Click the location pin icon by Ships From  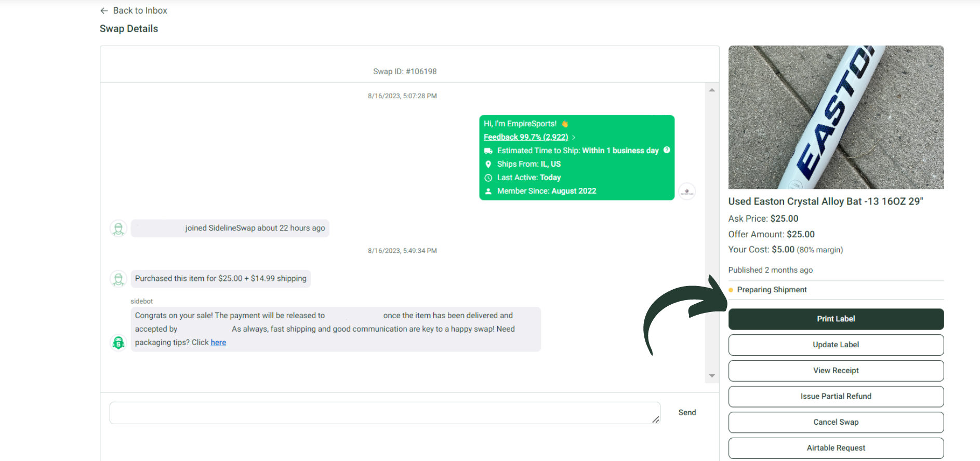pyautogui.click(x=488, y=164)
